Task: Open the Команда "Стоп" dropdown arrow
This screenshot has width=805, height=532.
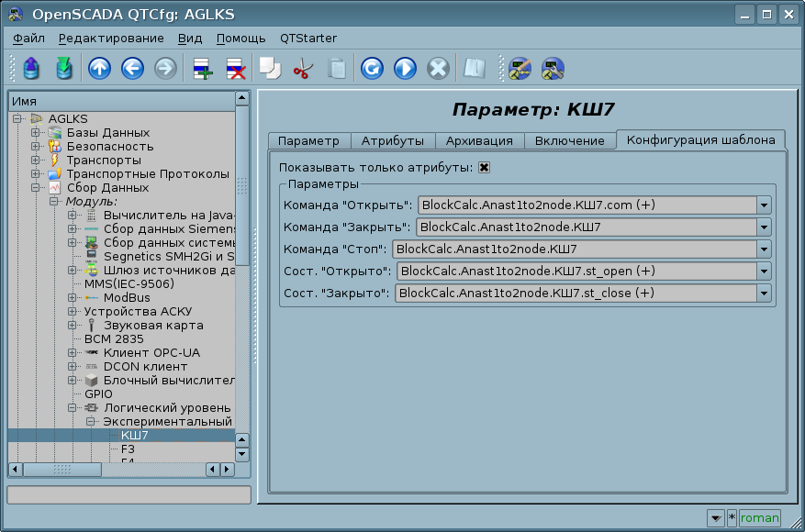Action: [764, 249]
